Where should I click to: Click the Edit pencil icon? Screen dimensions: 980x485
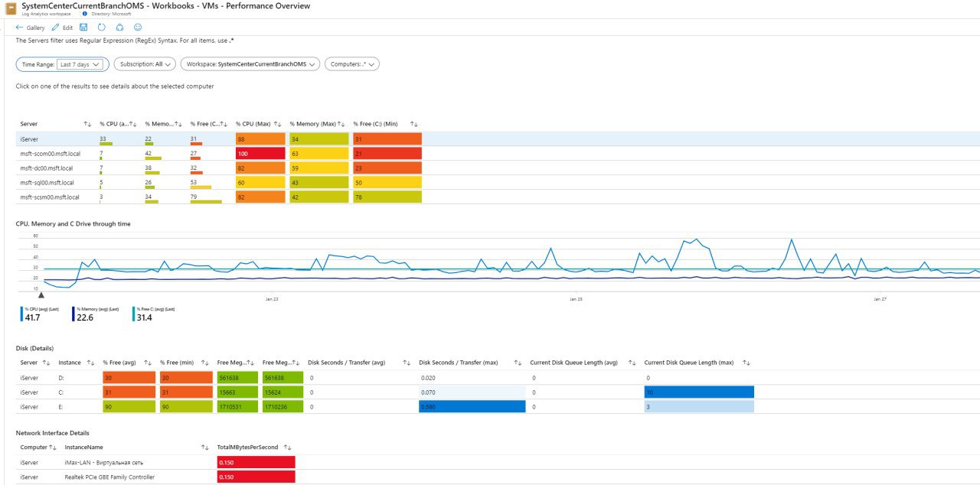[55, 27]
